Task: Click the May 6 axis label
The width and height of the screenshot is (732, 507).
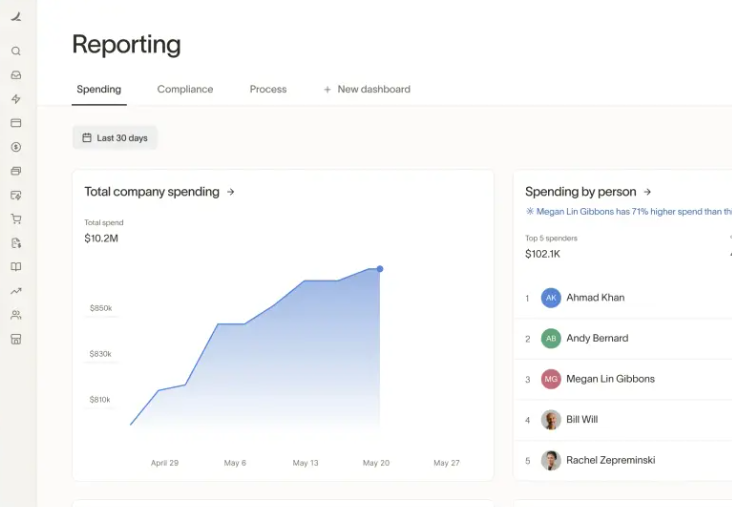Action: [x=235, y=463]
